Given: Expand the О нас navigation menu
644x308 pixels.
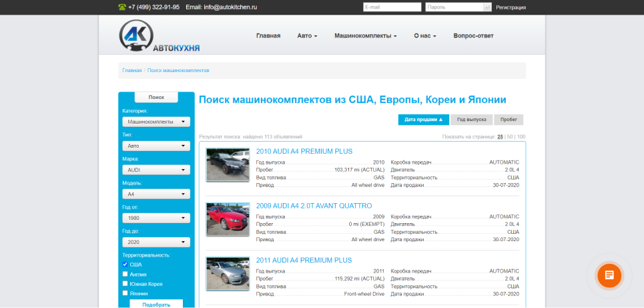Looking at the screenshot, I should click(x=425, y=36).
